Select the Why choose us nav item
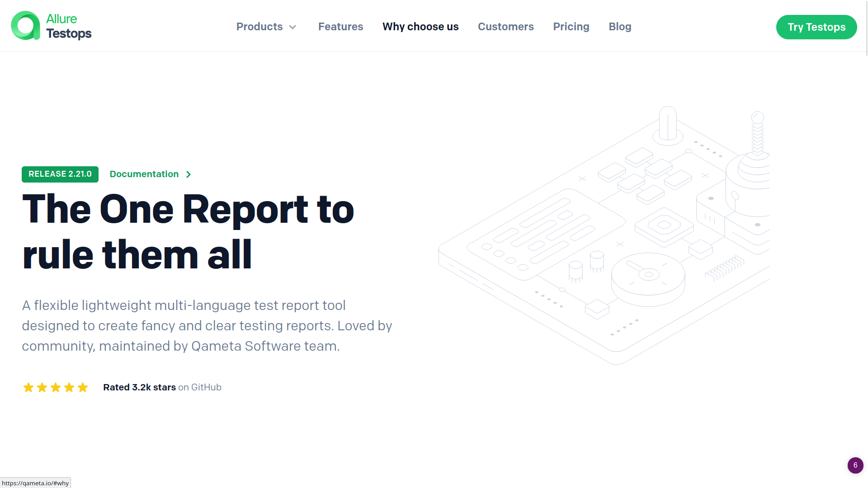The height and width of the screenshot is (488, 868). [x=421, y=27]
